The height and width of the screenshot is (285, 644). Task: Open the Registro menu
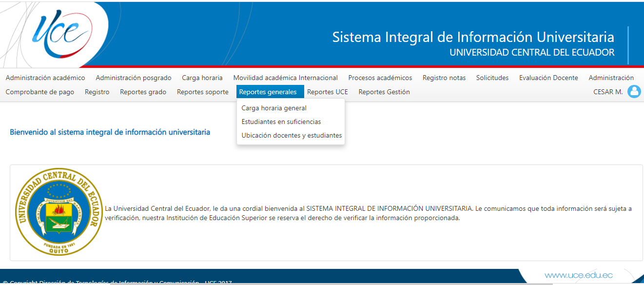(x=97, y=92)
